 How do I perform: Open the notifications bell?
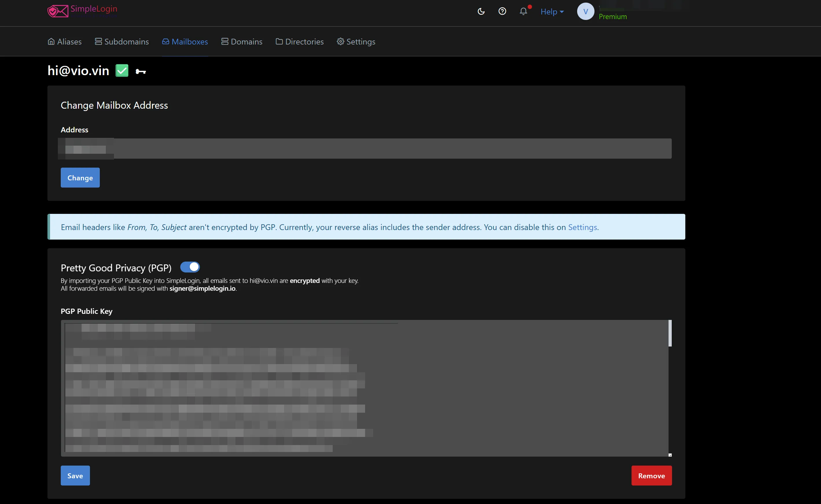(x=523, y=11)
